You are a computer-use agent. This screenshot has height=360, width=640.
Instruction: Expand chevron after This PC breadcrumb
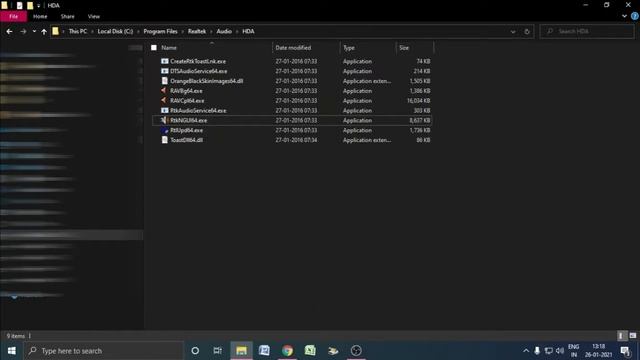point(92,31)
